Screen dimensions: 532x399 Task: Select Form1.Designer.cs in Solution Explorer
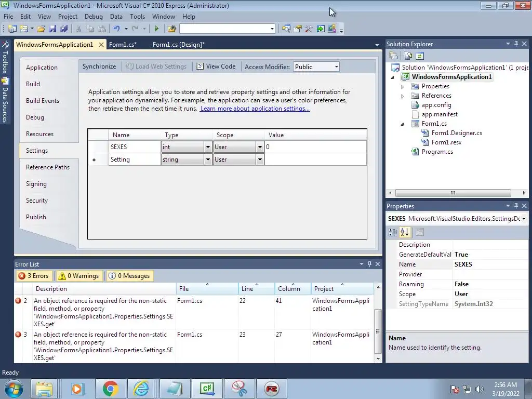click(457, 133)
